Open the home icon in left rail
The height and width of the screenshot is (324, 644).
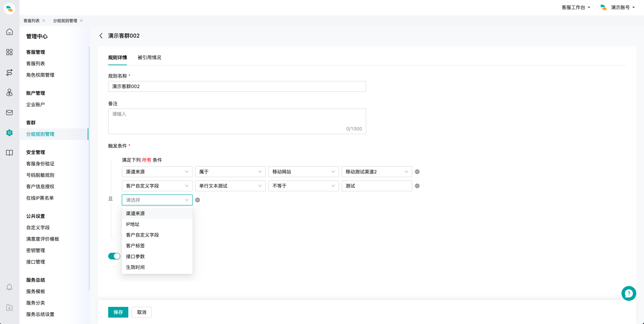[x=9, y=32]
